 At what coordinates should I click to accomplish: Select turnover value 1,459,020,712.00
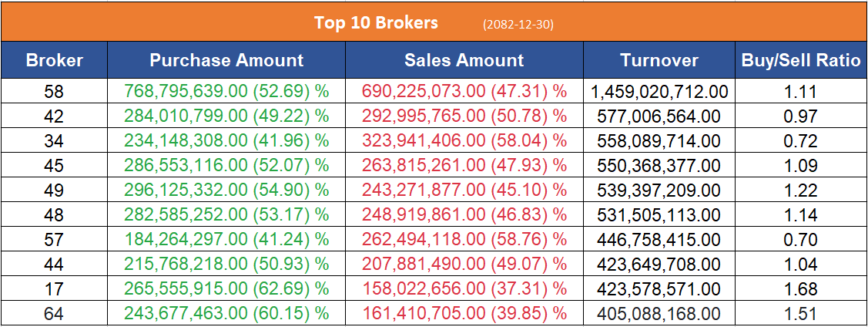click(x=659, y=93)
